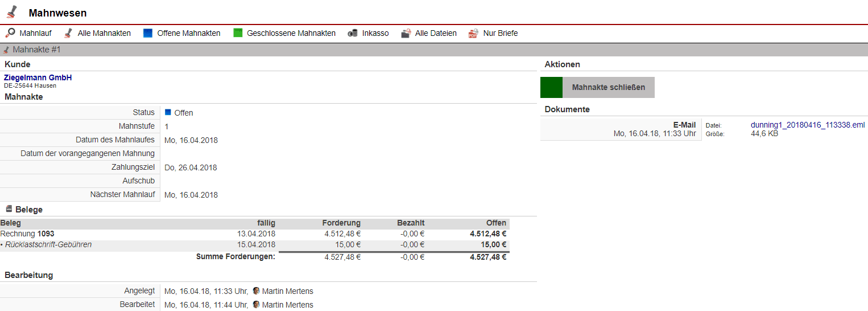Image resolution: width=868 pixels, height=311 pixels.
Task: Click the Belege section book icon
Action: [x=9, y=209]
